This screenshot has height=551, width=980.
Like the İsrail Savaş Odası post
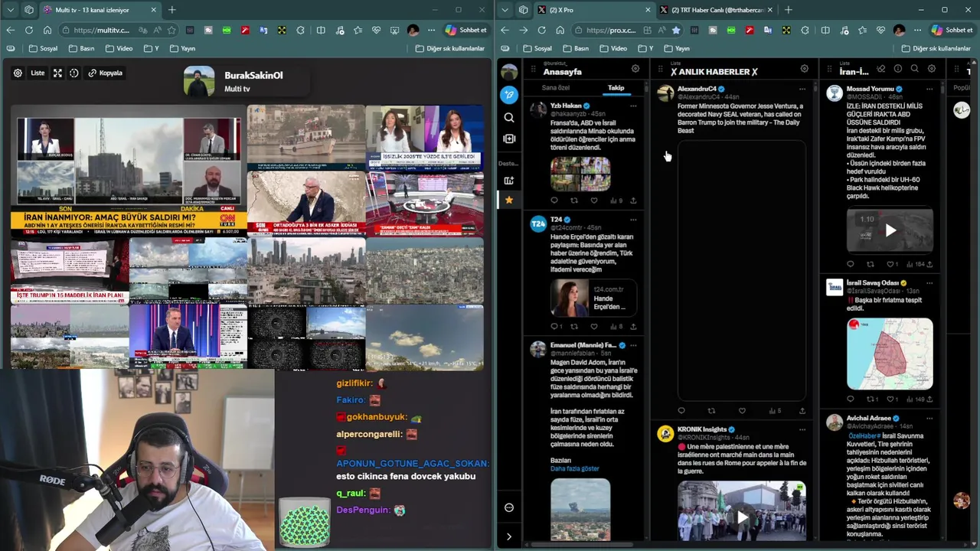coord(892,399)
